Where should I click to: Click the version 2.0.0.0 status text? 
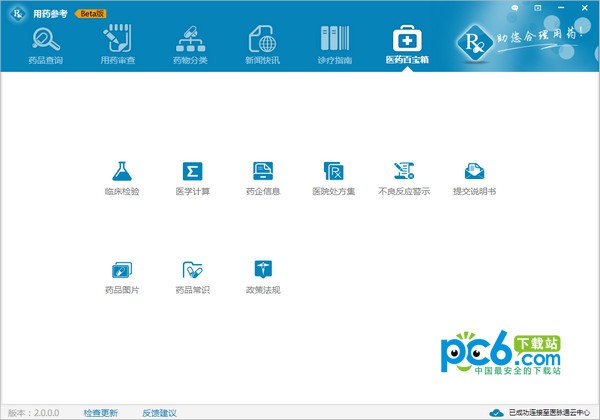[x=33, y=413]
